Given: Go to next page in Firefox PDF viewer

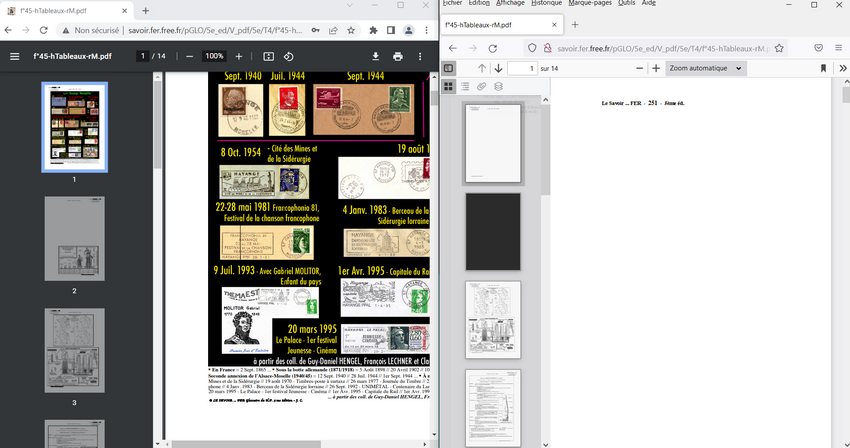Looking at the screenshot, I should coord(498,68).
